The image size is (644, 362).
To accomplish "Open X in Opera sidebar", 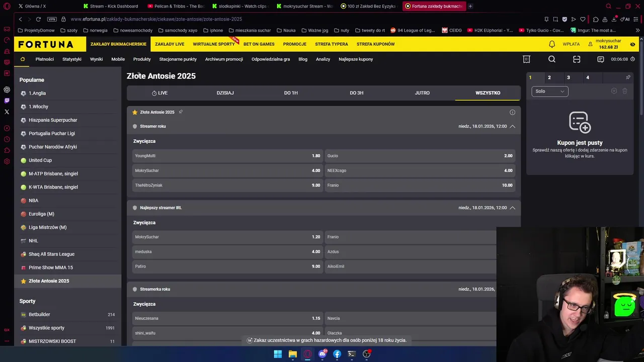I will (7, 112).
